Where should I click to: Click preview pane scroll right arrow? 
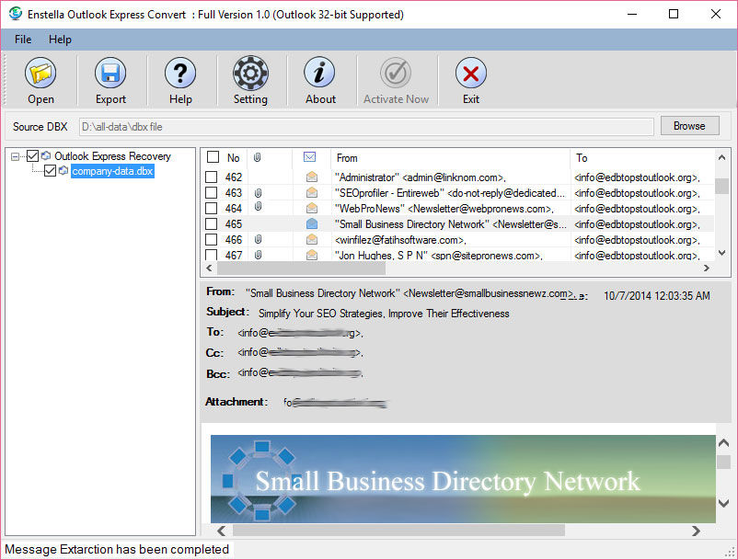pos(696,531)
